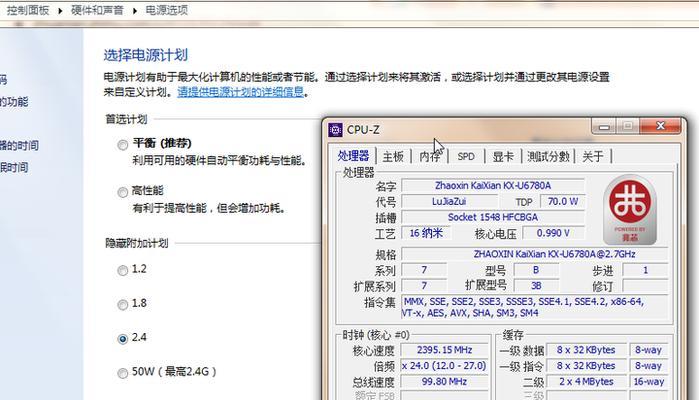699x400 pixels.
Task: Minimize the CPU-Z window
Action: click(604, 127)
